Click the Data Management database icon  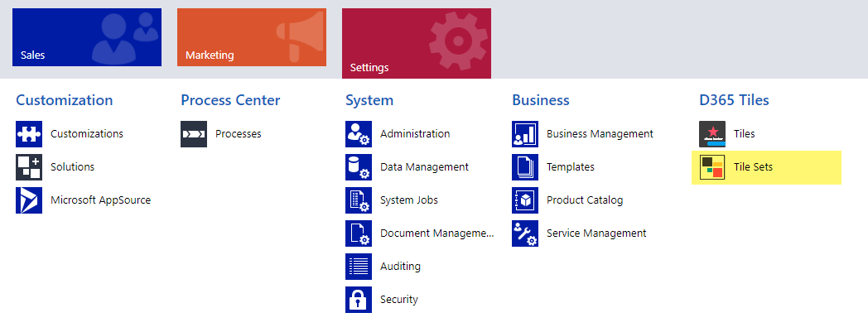359,167
